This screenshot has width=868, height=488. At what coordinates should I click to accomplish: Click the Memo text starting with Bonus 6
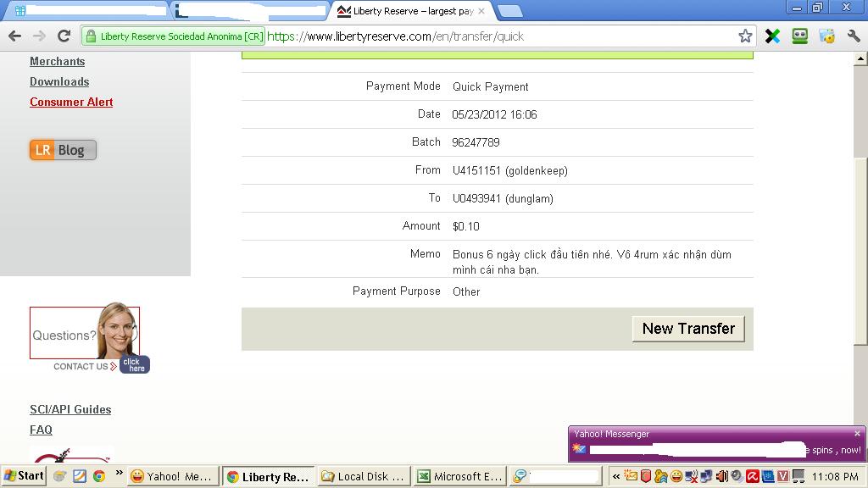(x=592, y=263)
